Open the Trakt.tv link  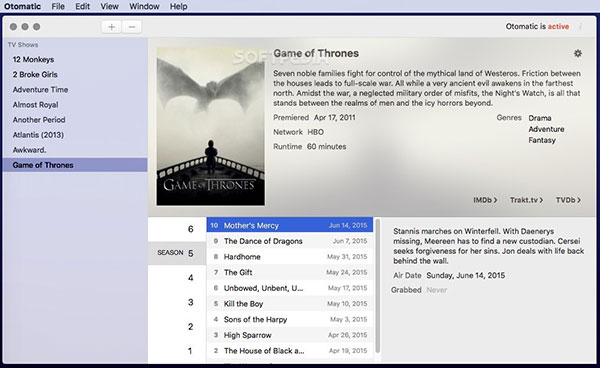(527, 200)
